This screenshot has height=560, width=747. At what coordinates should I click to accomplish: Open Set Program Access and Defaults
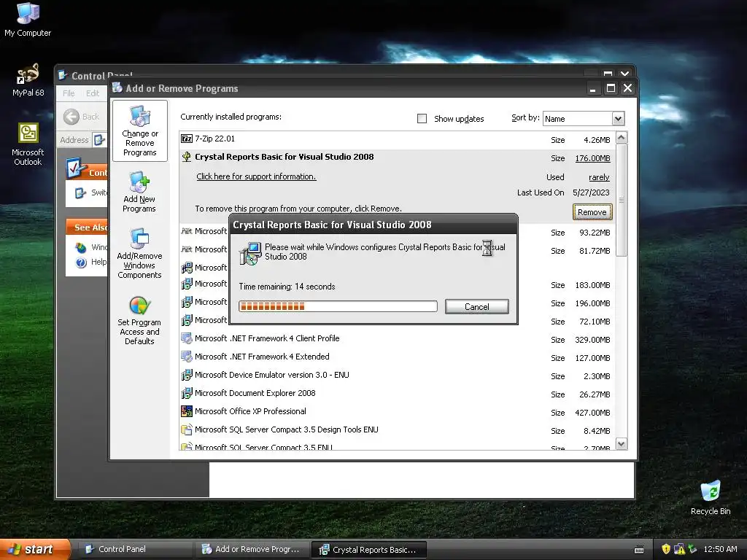[x=139, y=320]
